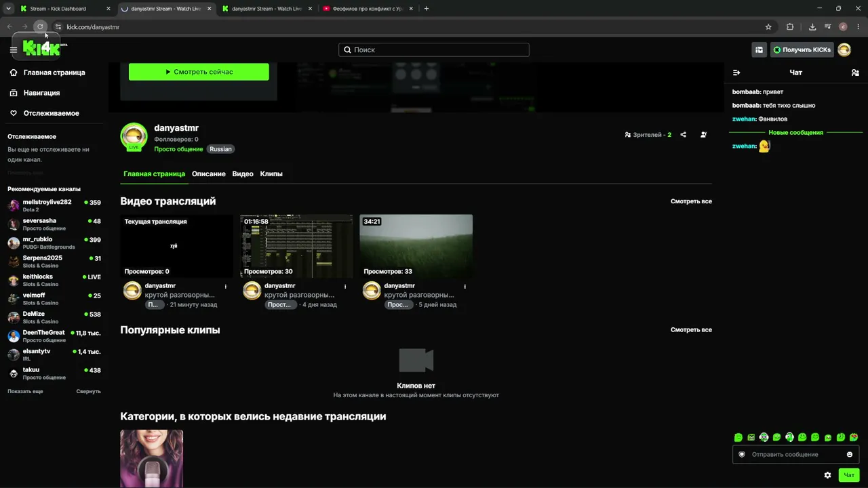Click the danyastmr live avatar
This screenshot has width=868, height=488.
click(x=134, y=136)
